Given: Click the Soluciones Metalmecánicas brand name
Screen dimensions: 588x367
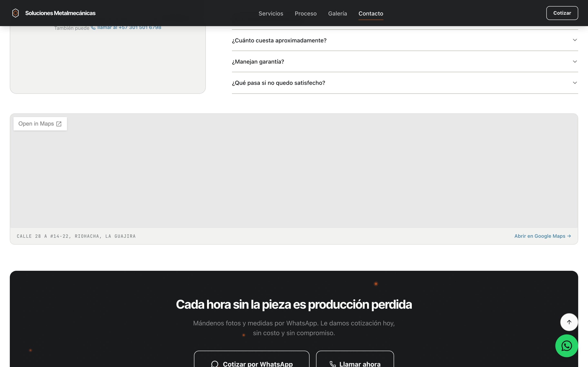Looking at the screenshot, I should tap(60, 13).
